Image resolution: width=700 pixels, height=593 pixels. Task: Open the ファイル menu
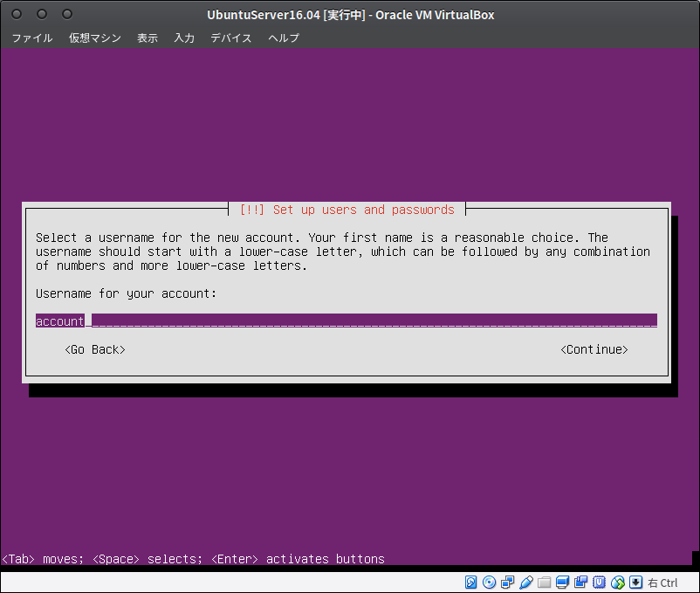pos(32,38)
